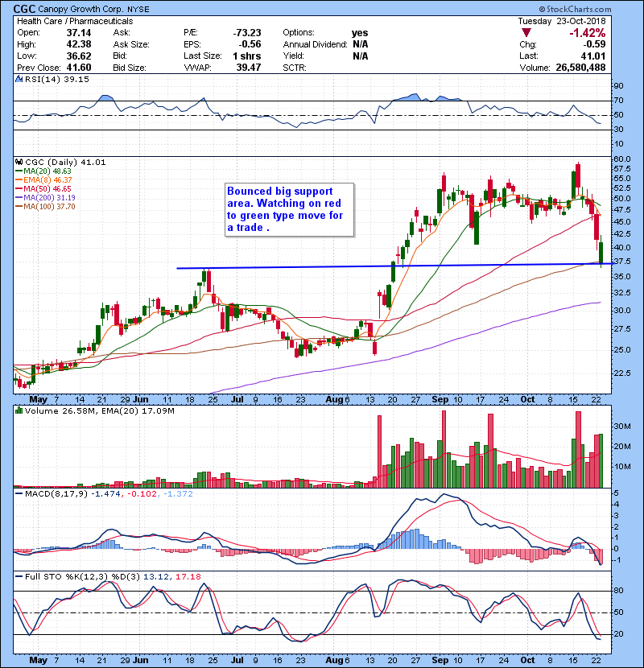The height and width of the screenshot is (668, 644).
Task: Click the Sep label on the bottom date axis
Action: click(440, 660)
